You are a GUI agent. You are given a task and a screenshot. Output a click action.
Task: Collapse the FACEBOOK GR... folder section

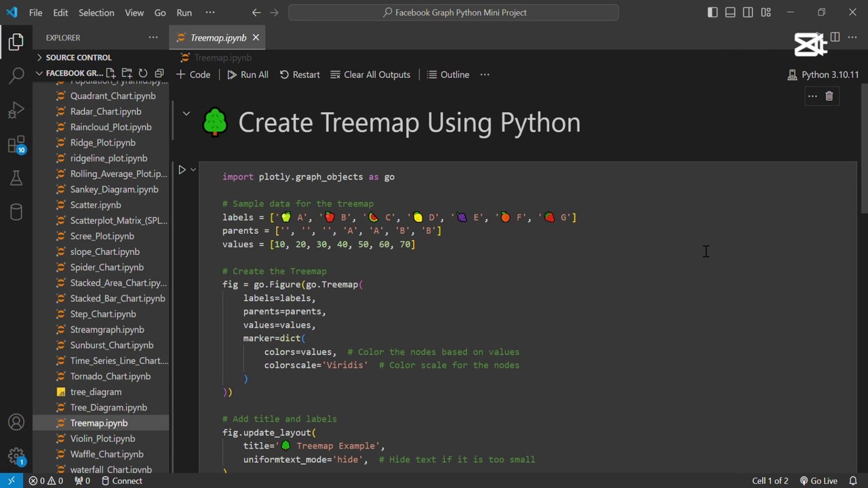pyautogui.click(x=70, y=73)
